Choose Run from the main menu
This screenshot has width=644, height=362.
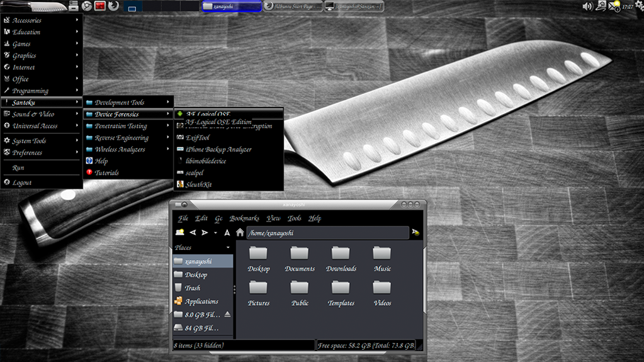42,167
